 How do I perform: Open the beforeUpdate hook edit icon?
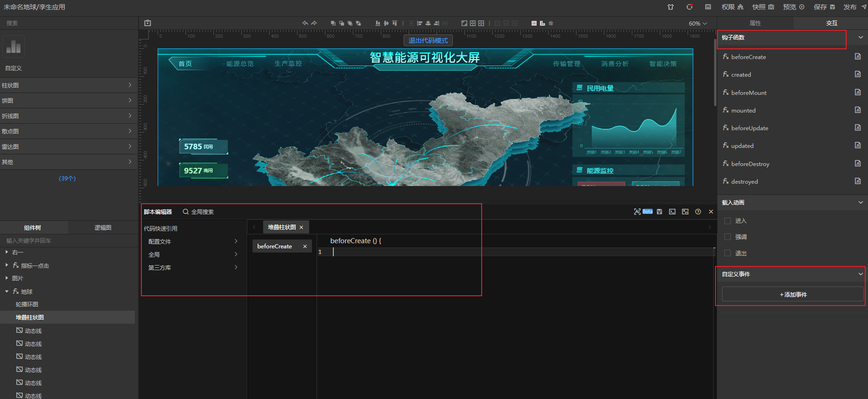pos(858,127)
